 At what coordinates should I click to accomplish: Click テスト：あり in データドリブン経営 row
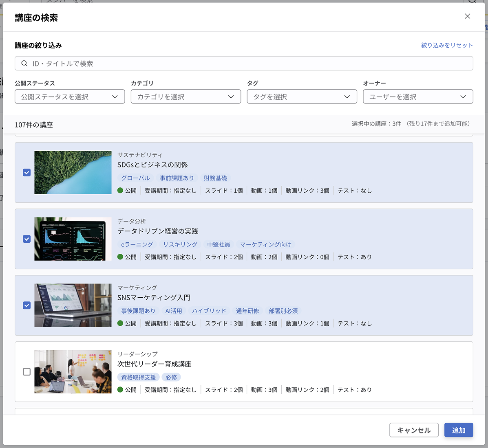click(355, 257)
